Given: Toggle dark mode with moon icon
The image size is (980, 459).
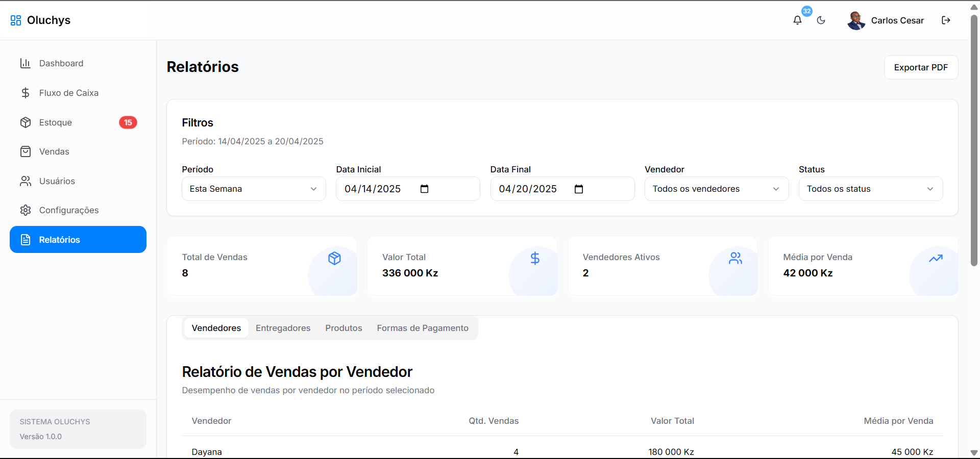Looking at the screenshot, I should coord(821,20).
